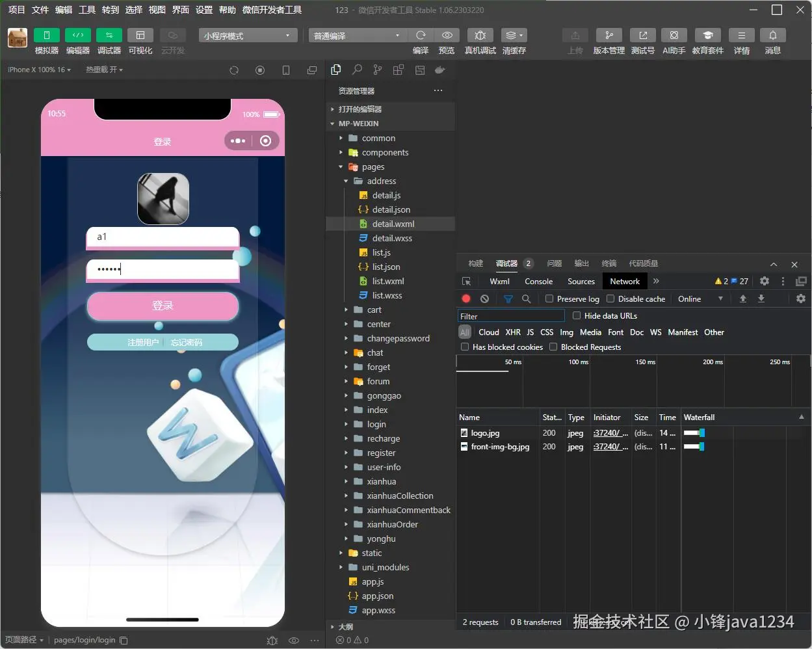Viewport: 812px width, 649px height.
Task: Switch to the Console tab
Action: click(539, 282)
